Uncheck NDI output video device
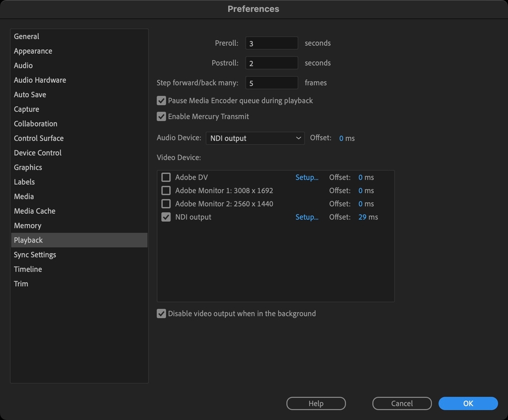Image resolution: width=508 pixels, height=420 pixels. point(166,217)
